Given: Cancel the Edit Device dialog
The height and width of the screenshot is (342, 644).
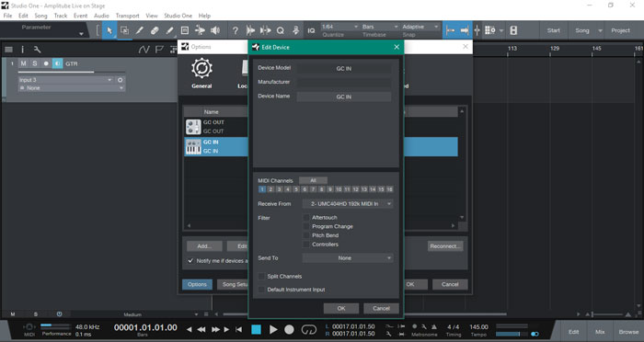Looking at the screenshot, I should 381,308.
